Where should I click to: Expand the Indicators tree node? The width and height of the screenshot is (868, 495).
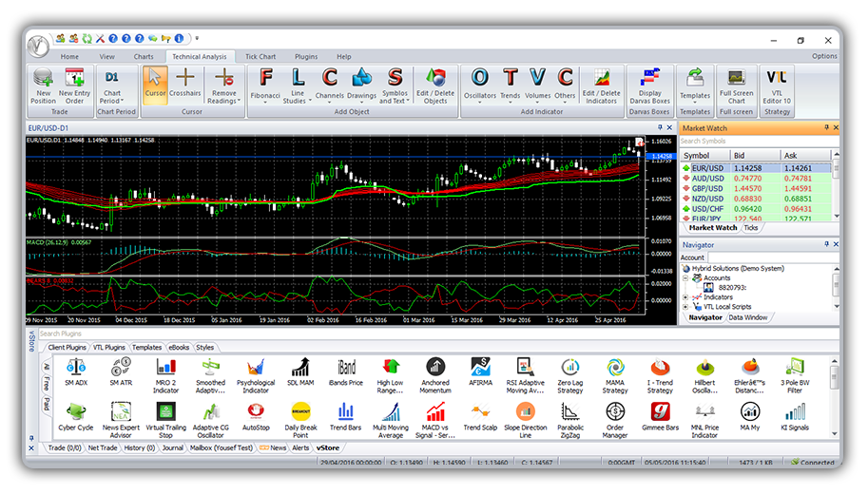pyautogui.click(x=685, y=297)
